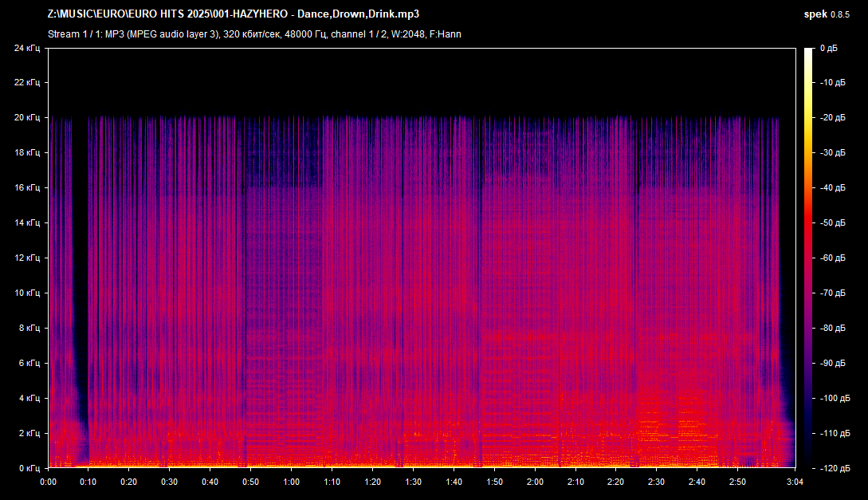
Task: Click the -100 дБ level scale label
Action: point(835,398)
